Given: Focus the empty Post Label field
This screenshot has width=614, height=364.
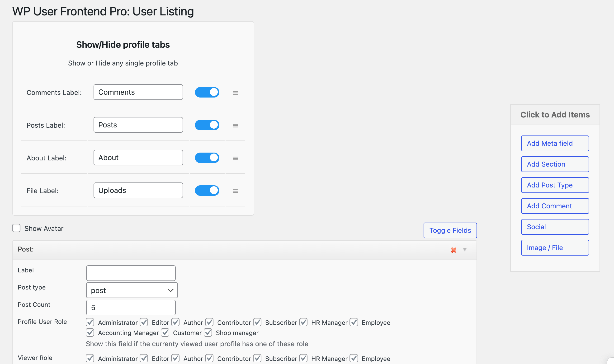Looking at the screenshot, I should (131, 273).
